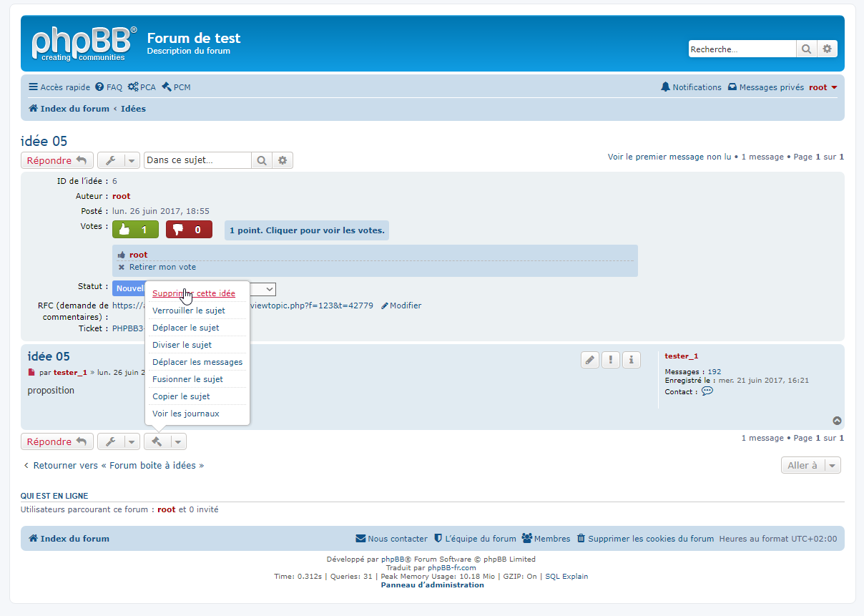The height and width of the screenshot is (616, 864).
Task: Report this post with exclamation icon
Action: coord(610,360)
